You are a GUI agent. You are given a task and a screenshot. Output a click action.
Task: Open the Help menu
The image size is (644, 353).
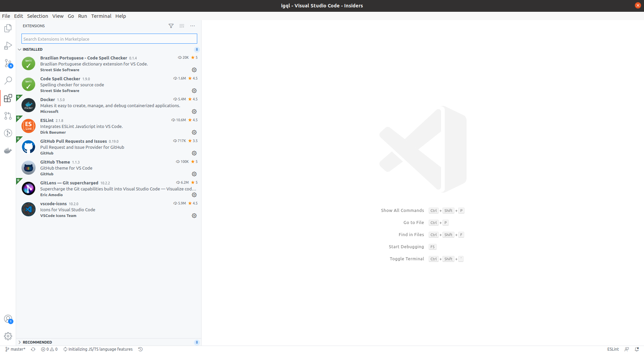[121, 16]
